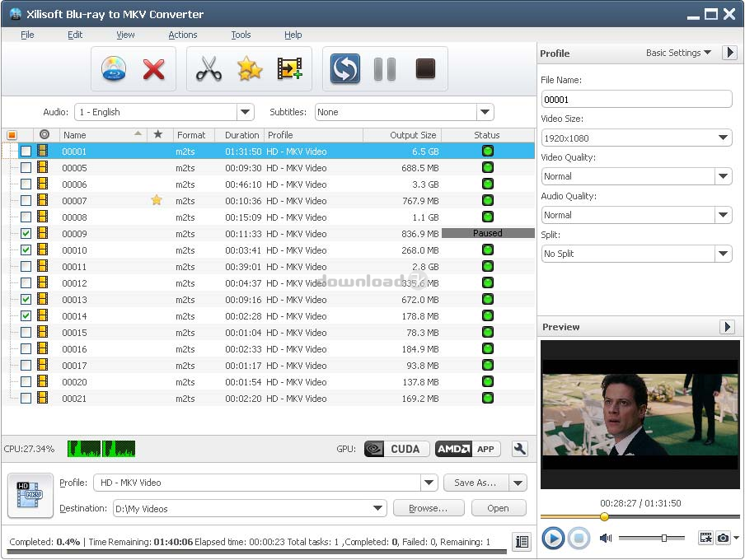
Task: Open the Tools menu
Action: pyautogui.click(x=241, y=35)
